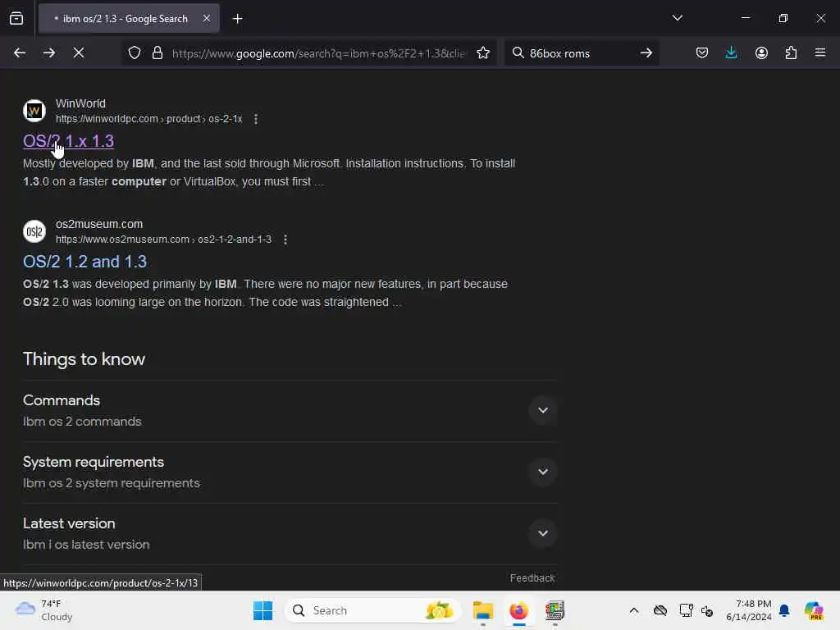The width and height of the screenshot is (840, 630).
Task: Click the OneDrive cloud tray icon
Action: tap(660, 610)
